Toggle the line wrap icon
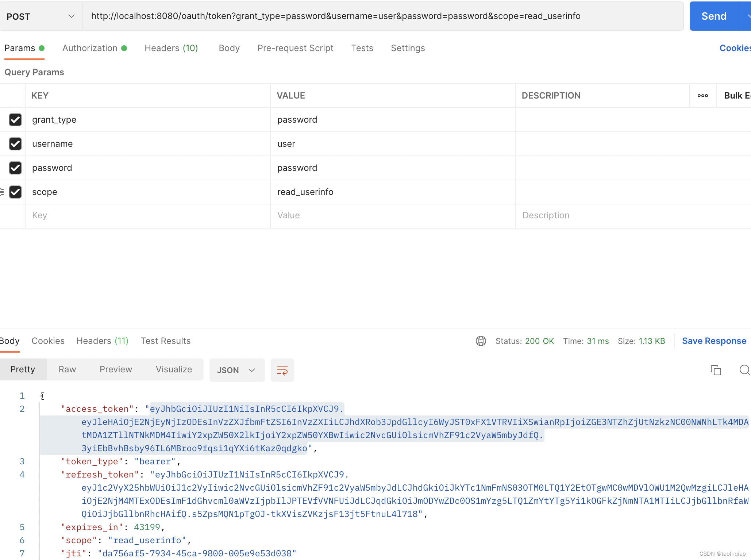 click(282, 370)
